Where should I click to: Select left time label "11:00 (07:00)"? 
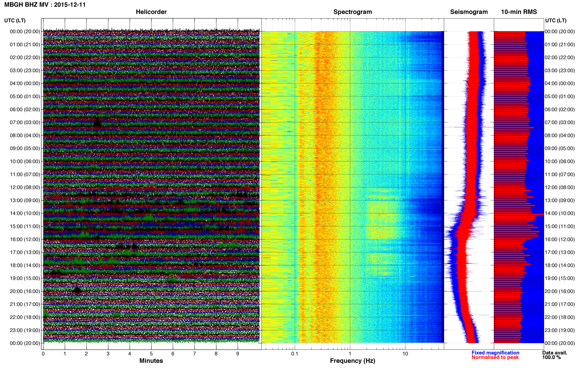click(25, 174)
